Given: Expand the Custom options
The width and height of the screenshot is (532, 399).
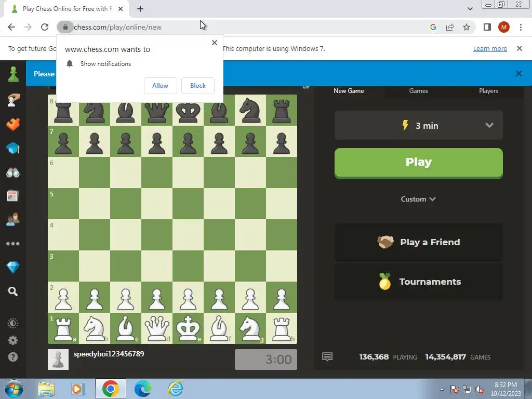Looking at the screenshot, I should [418, 199].
